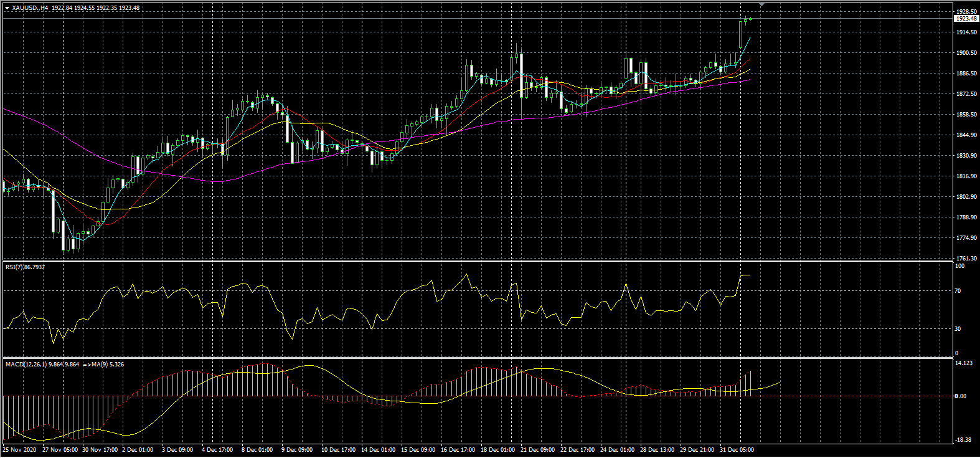Image resolution: width=980 pixels, height=458 pixels.
Task: Click RSI scale value 30
Action: (x=959, y=328)
